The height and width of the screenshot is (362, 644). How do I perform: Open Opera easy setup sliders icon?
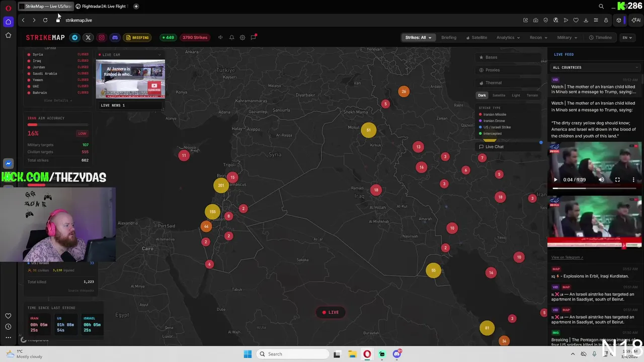pyautogui.click(x=596, y=20)
